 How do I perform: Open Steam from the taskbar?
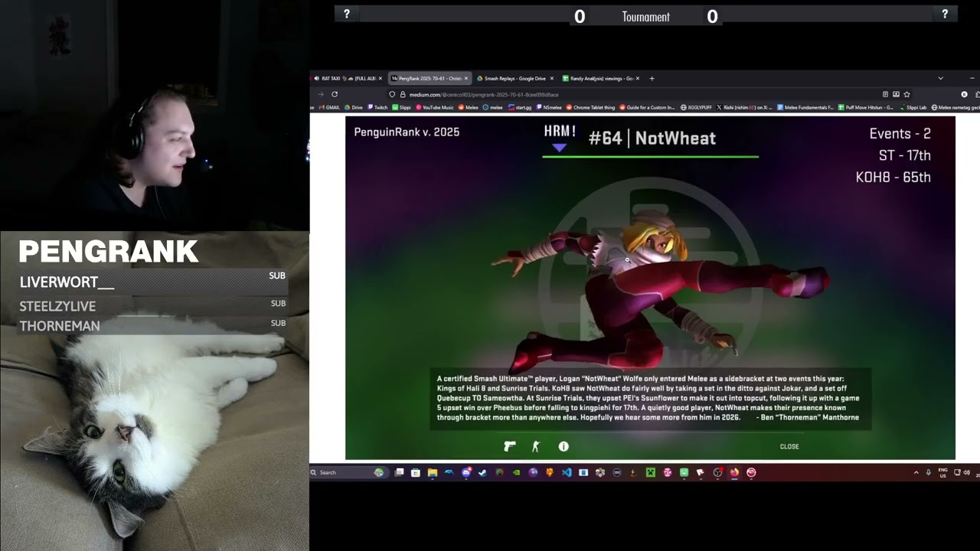(482, 472)
